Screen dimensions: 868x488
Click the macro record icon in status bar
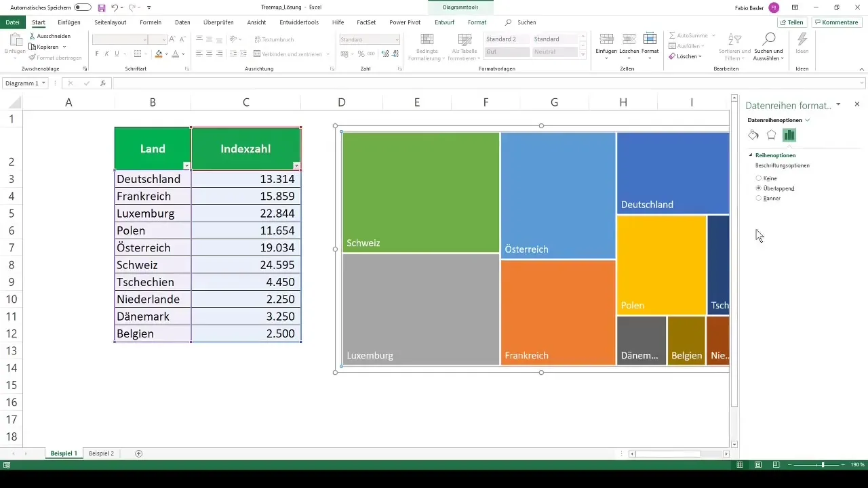click(6, 465)
